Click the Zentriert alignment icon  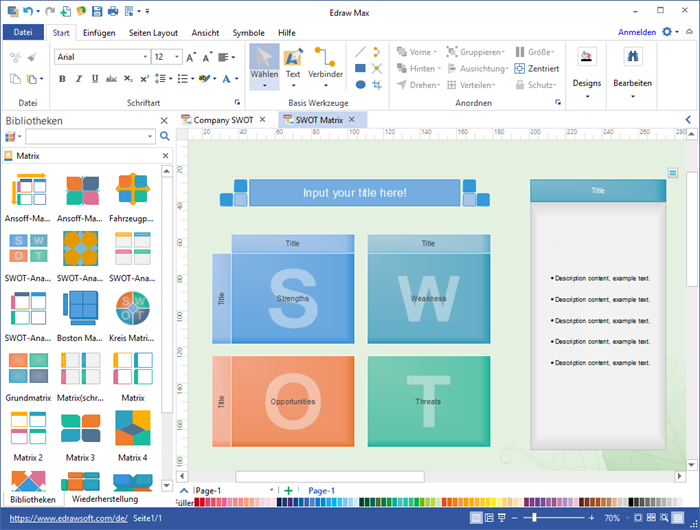537,69
